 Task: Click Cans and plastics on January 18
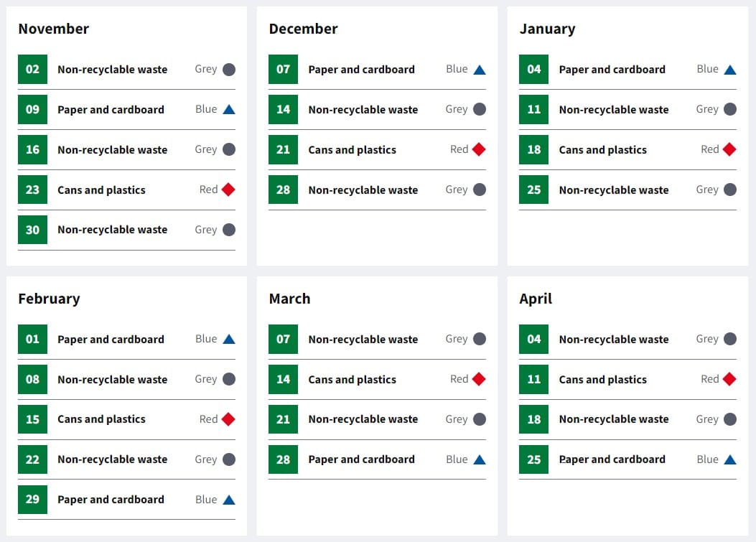[x=602, y=150]
